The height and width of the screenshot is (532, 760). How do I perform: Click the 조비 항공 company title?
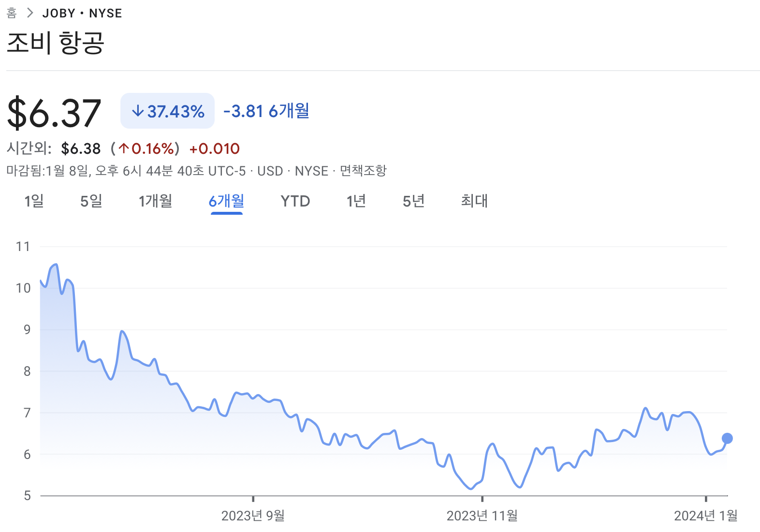click(x=56, y=43)
